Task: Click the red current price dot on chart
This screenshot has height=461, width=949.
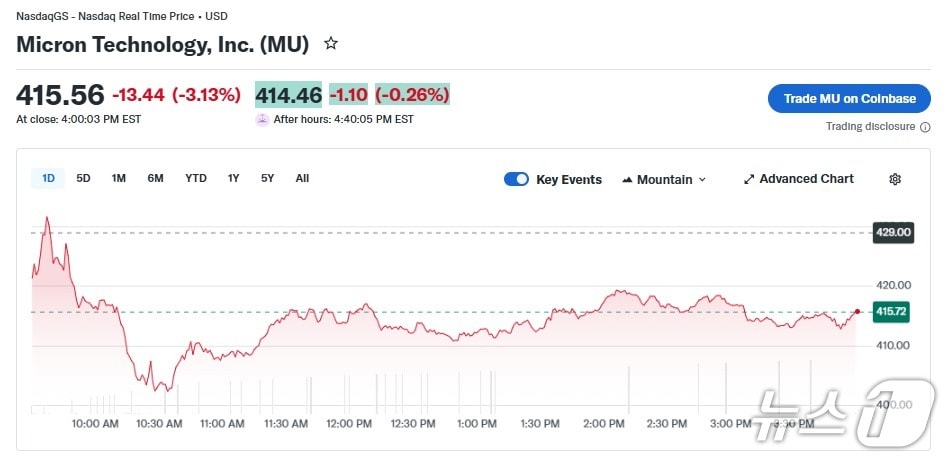Action: pos(857,312)
